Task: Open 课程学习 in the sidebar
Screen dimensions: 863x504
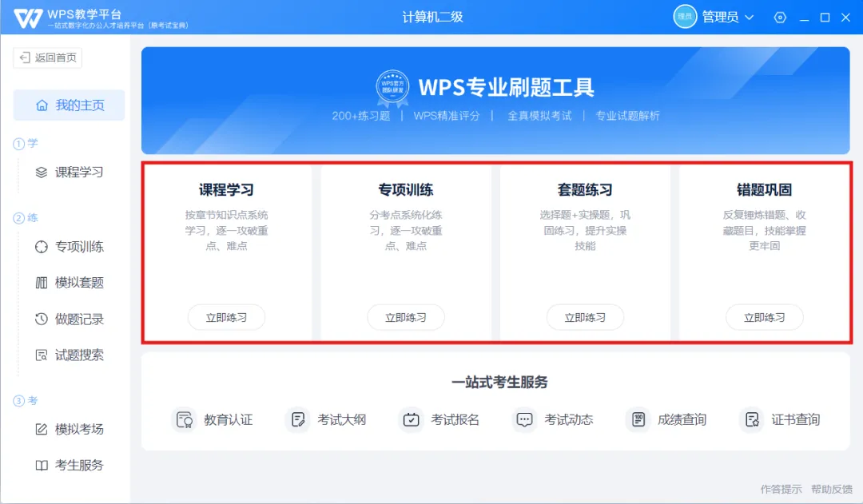Action: pos(70,173)
